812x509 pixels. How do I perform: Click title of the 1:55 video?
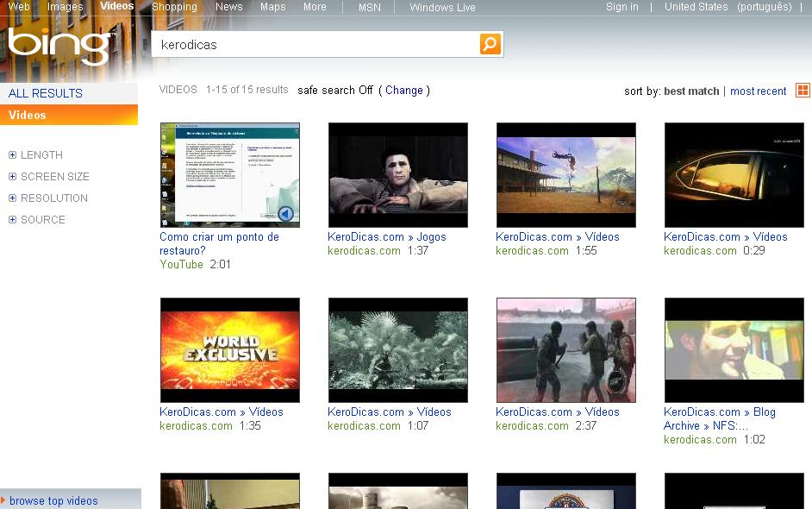(557, 237)
